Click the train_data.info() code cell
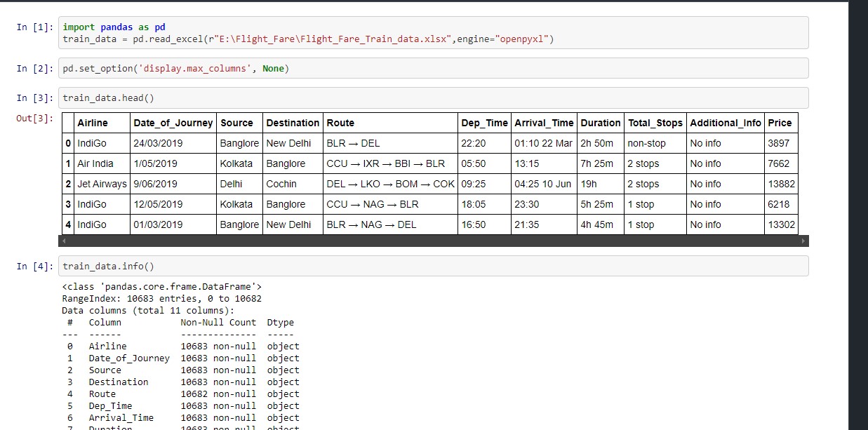This screenshot has width=868, height=430. point(434,266)
